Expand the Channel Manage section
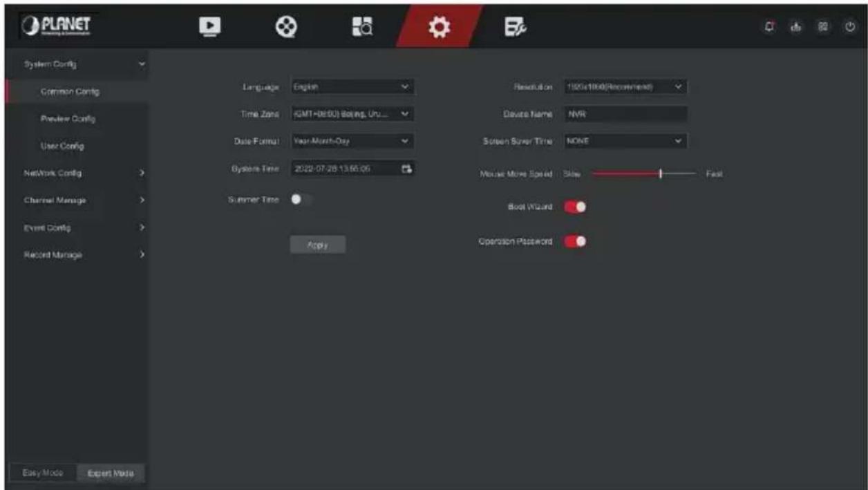Viewport: 868px width, 490px height. pos(76,200)
